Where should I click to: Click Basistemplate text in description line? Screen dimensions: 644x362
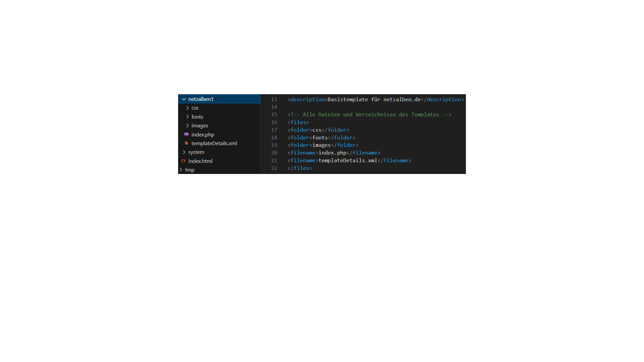tap(347, 100)
